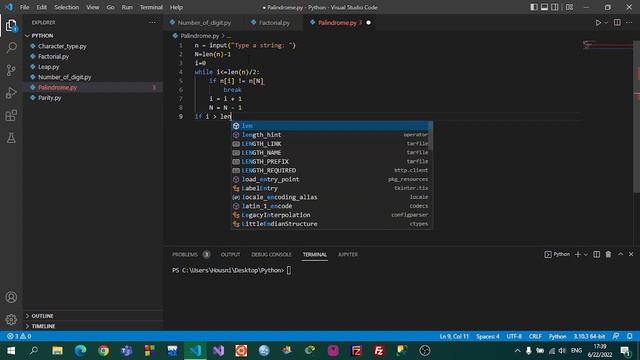Click errors and warnings status indicator

[x=19, y=336]
